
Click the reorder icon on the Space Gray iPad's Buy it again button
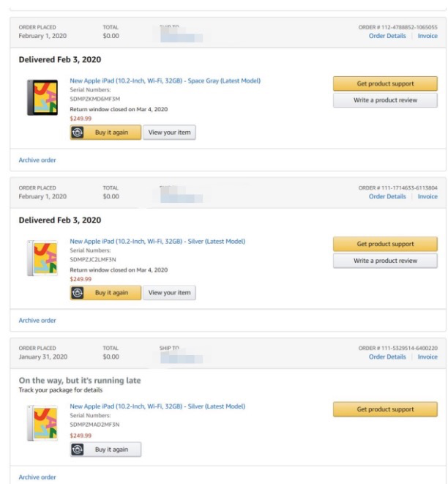point(78,133)
